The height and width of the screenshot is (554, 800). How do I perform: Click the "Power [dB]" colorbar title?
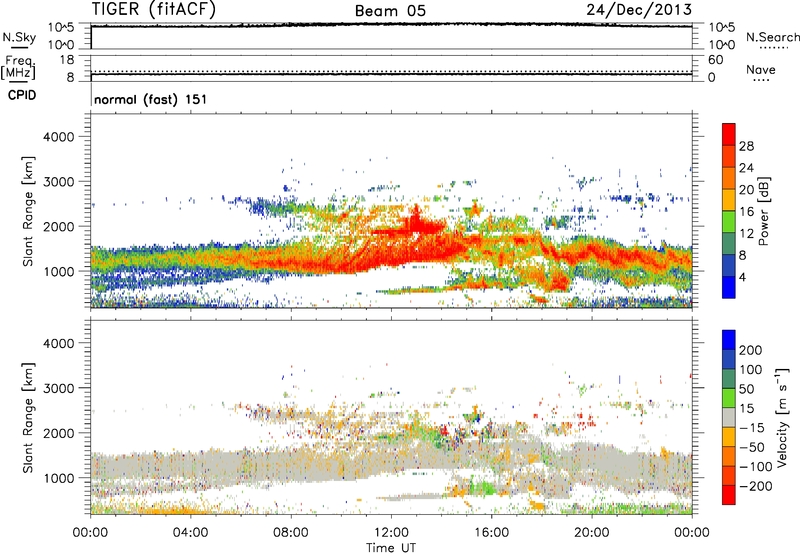(x=764, y=211)
